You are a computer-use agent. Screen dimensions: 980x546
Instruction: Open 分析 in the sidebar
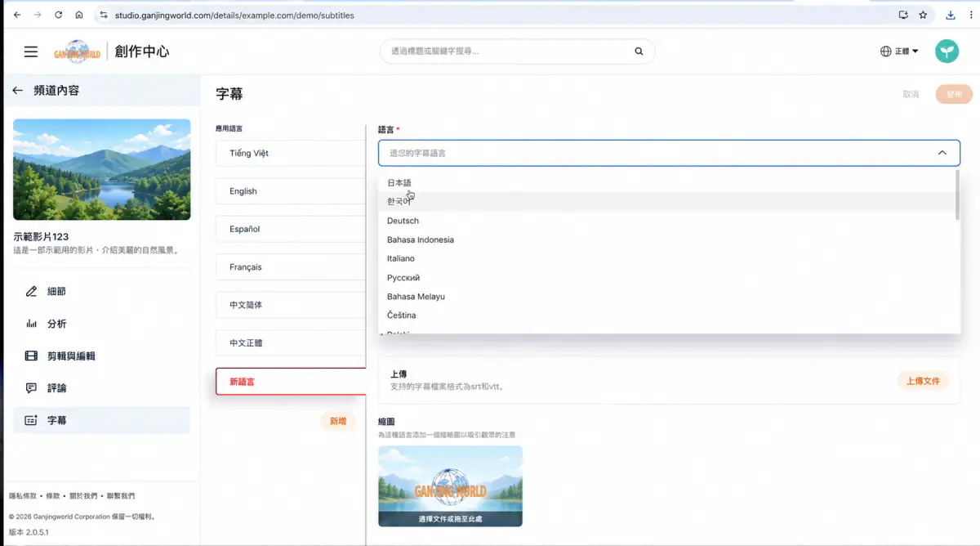point(101,324)
